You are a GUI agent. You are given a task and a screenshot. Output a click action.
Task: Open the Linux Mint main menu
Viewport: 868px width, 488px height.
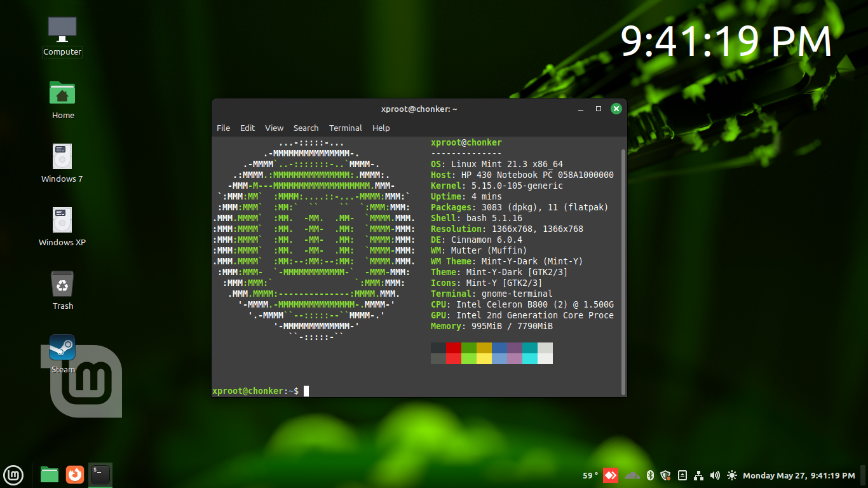pyautogui.click(x=13, y=475)
